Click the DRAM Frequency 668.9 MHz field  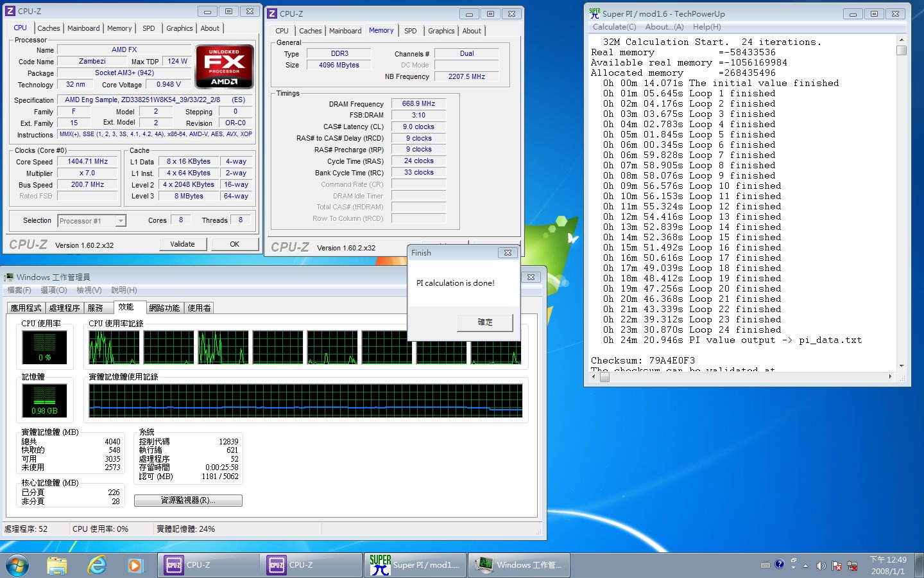point(418,103)
